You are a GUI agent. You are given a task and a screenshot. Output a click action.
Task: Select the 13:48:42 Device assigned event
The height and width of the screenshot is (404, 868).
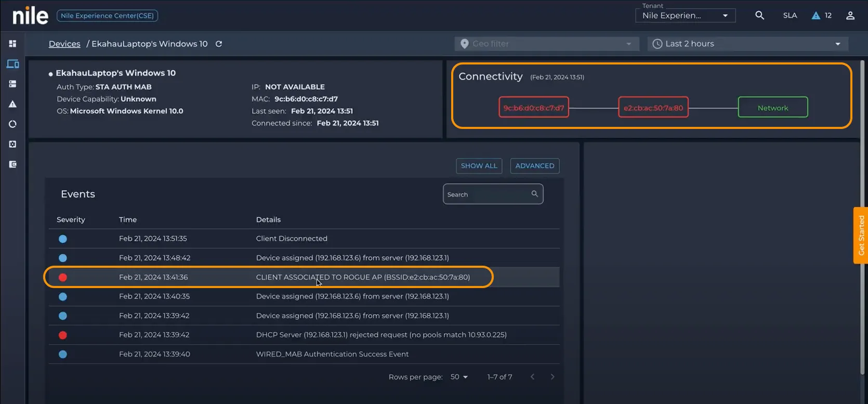click(x=304, y=258)
